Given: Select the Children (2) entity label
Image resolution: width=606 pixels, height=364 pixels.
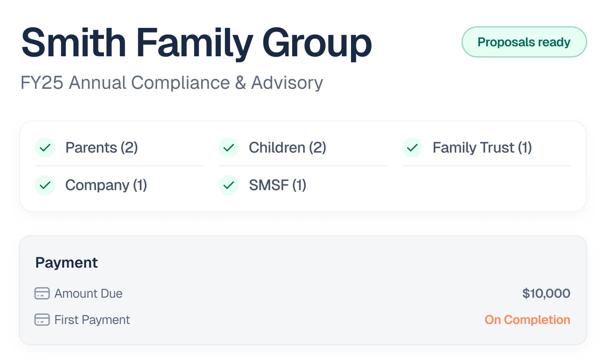Looking at the screenshot, I should click(287, 148).
